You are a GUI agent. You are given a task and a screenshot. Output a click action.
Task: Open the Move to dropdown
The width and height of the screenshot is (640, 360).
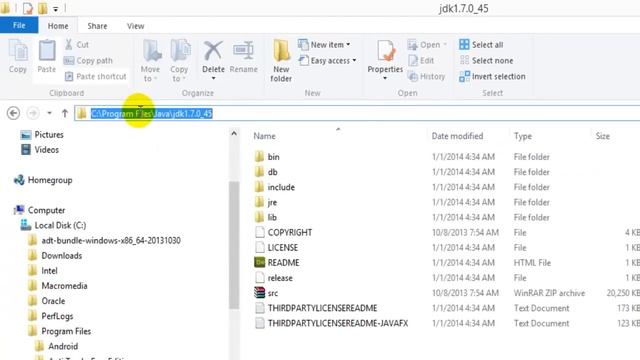[x=150, y=60]
